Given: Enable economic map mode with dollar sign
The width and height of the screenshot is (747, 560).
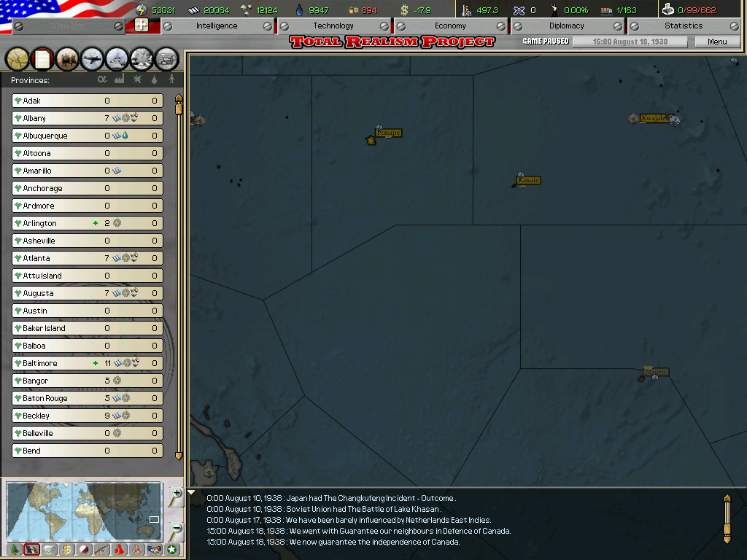Looking at the screenshot, I should coord(66,549).
